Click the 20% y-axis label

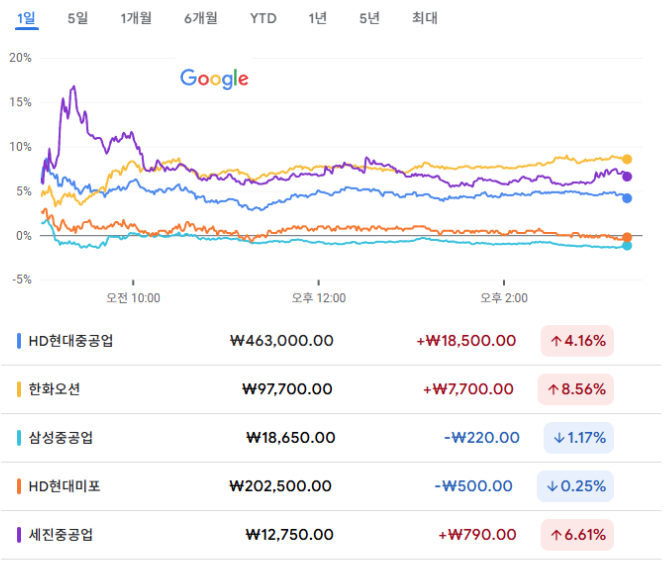coord(20,58)
